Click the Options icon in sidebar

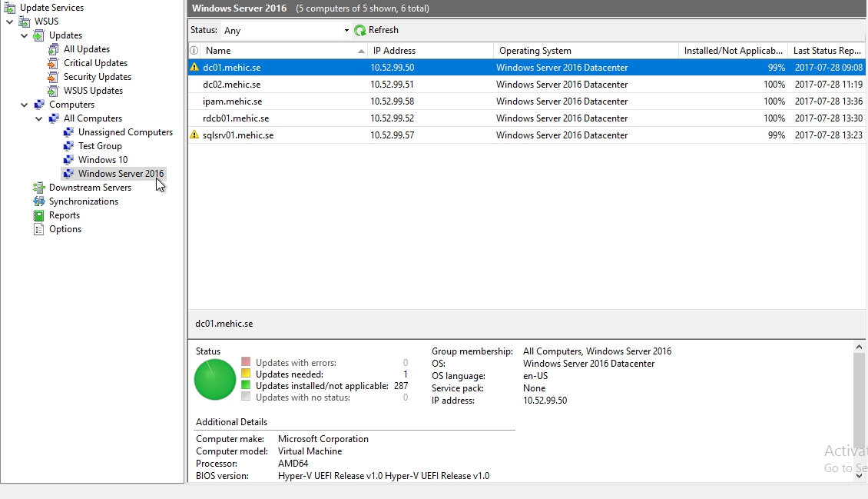[38, 229]
